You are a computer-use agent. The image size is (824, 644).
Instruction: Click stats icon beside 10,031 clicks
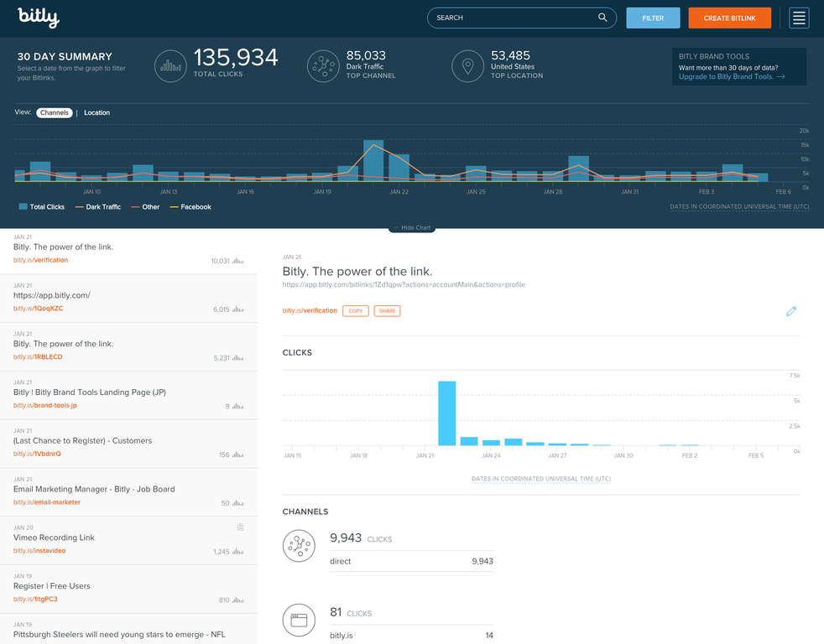238,261
